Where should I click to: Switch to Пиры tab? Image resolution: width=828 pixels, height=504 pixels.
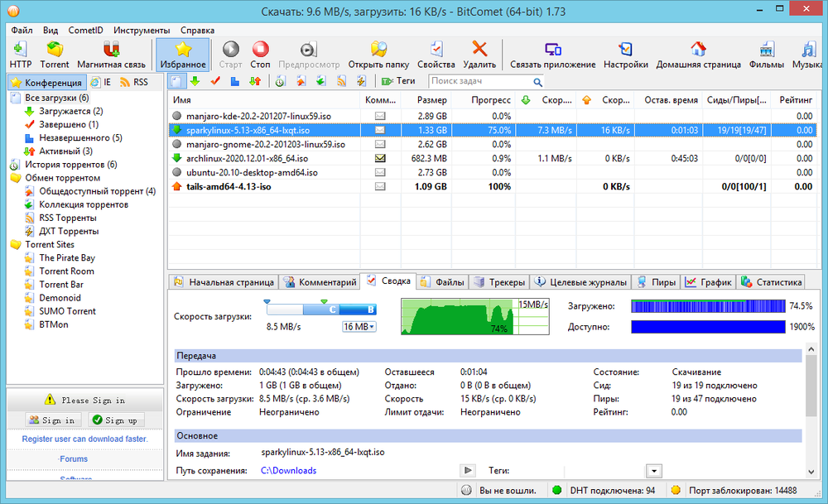click(x=657, y=282)
